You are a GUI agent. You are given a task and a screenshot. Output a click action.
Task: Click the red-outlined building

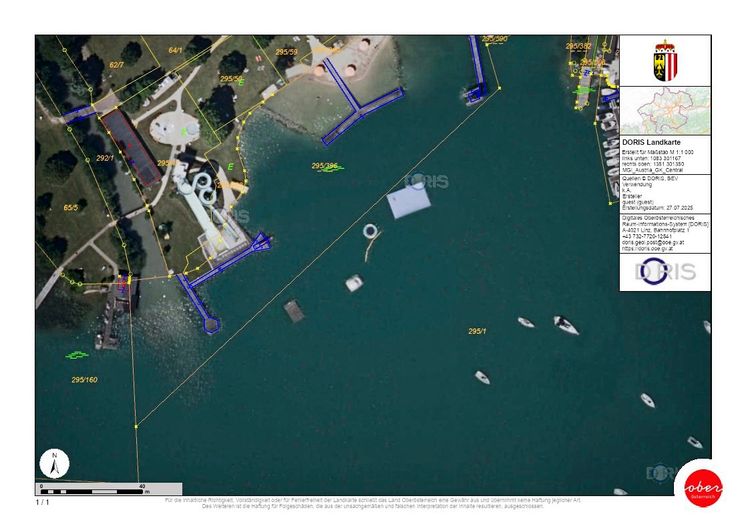click(x=131, y=148)
